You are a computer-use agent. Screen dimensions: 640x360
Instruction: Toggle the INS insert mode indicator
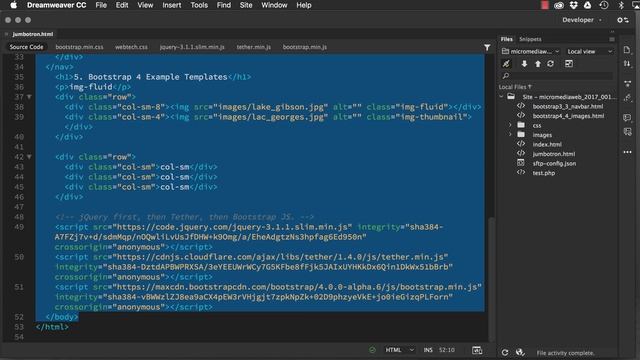[x=428, y=350]
